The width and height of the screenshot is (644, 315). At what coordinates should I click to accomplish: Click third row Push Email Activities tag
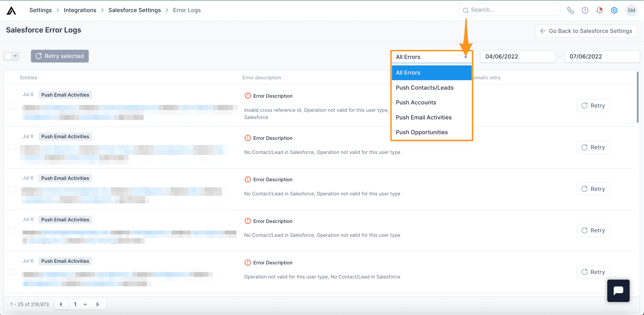click(65, 178)
